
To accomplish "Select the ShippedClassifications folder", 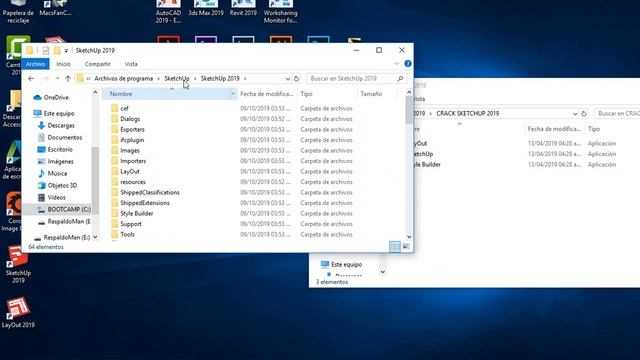I will (x=150, y=193).
